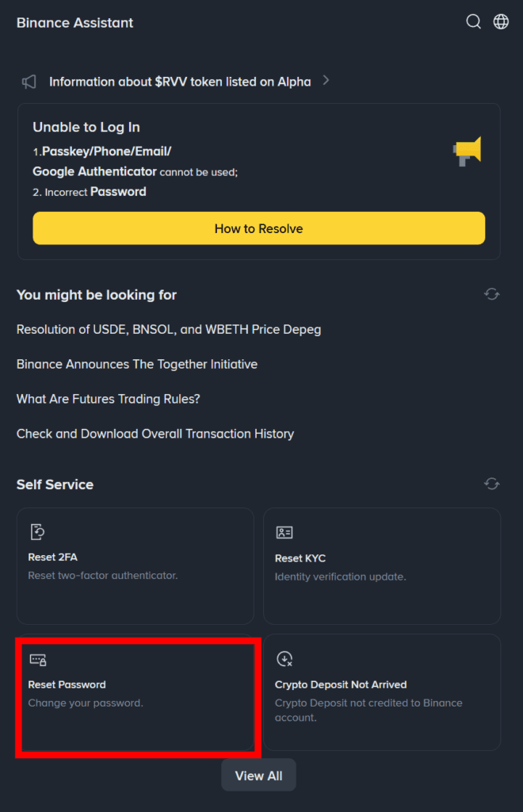
Task: Click the megaphone announcement icon
Action: pos(29,82)
